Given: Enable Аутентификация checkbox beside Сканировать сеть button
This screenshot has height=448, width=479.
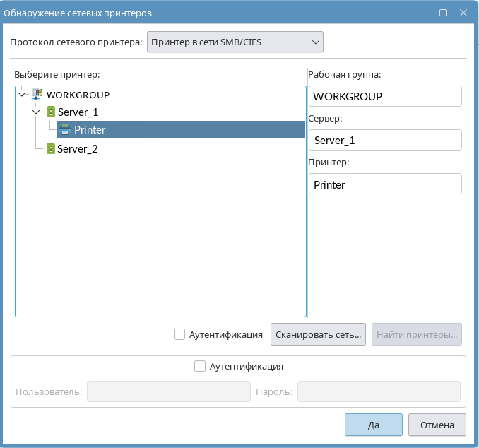Looking at the screenshot, I should pyautogui.click(x=179, y=334).
